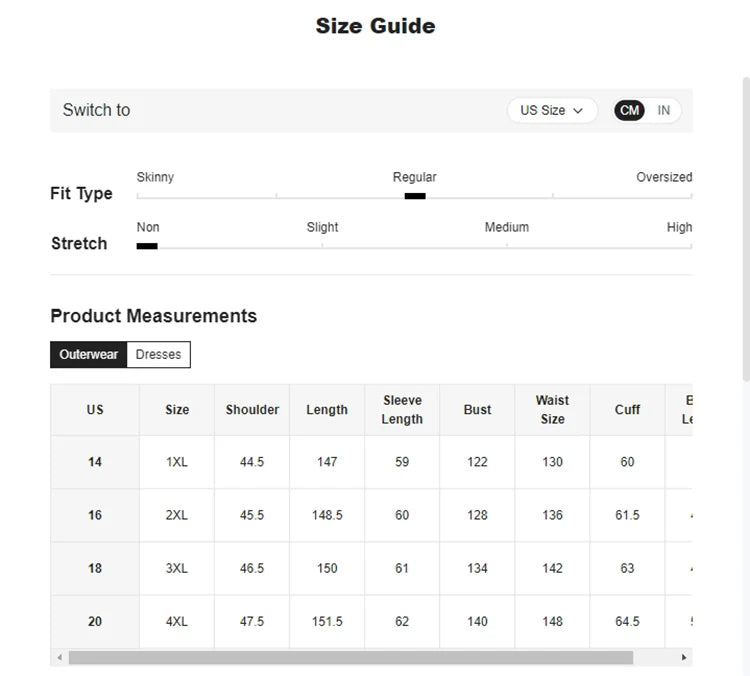Click the Shoulder column header
This screenshot has height=676, width=750.
[x=252, y=410]
